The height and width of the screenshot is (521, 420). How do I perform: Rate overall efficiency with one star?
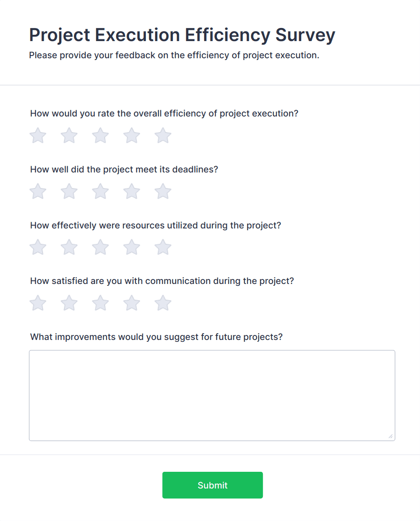click(37, 135)
